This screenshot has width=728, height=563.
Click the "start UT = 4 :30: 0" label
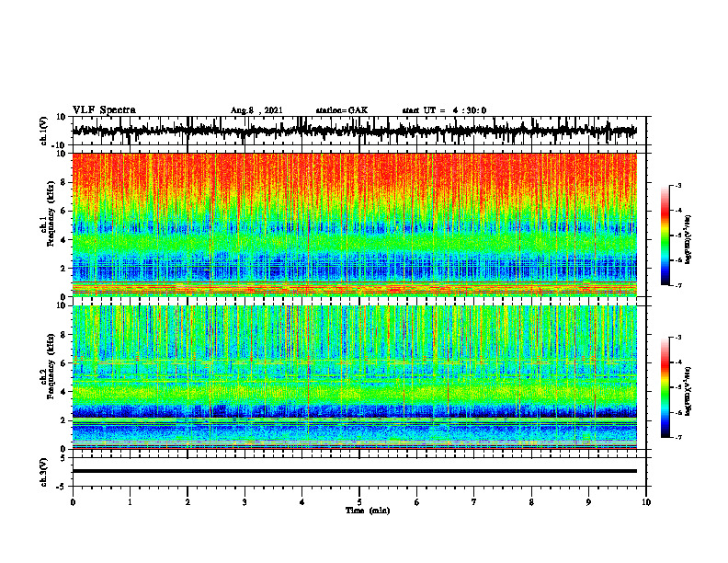click(444, 110)
